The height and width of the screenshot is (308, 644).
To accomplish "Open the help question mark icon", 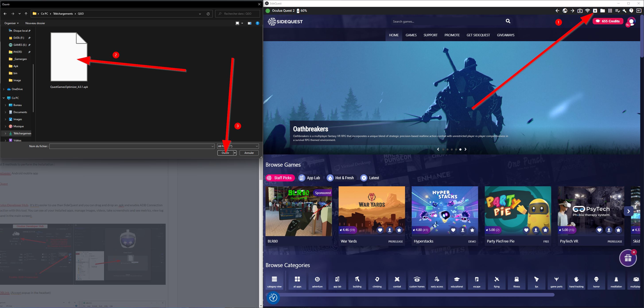I will click(x=631, y=11).
